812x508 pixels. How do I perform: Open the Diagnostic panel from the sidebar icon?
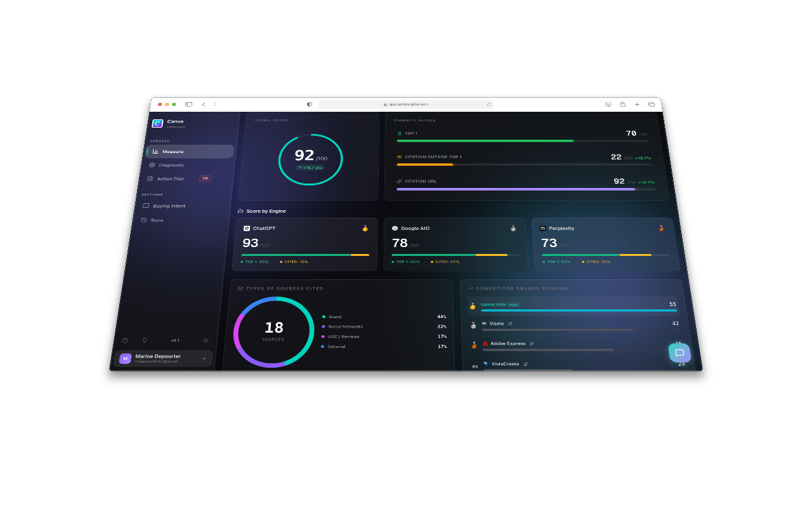pyautogui.click(x=151, y=165)
